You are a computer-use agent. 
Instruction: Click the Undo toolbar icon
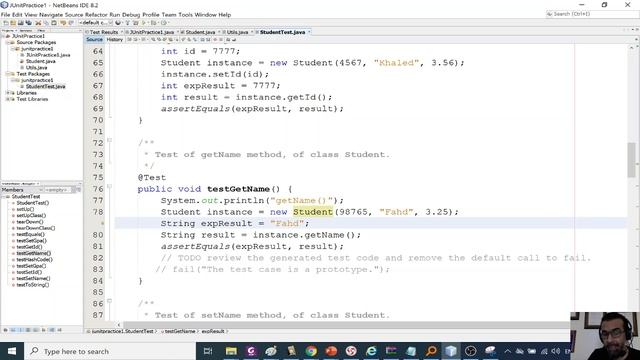click(x=62, y=23)
